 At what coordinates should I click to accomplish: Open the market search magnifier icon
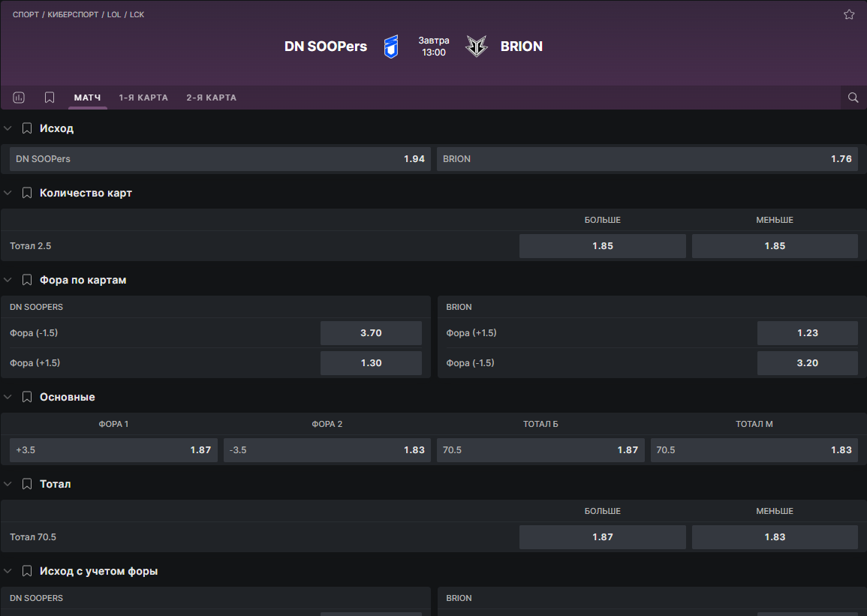point(853,98)
